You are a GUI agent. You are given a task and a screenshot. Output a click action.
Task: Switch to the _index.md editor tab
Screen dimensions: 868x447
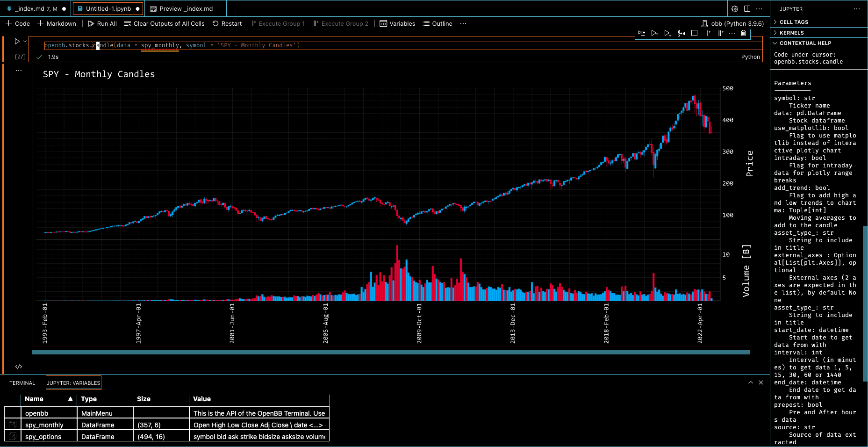pyautogui.click(x=35, y=9)
